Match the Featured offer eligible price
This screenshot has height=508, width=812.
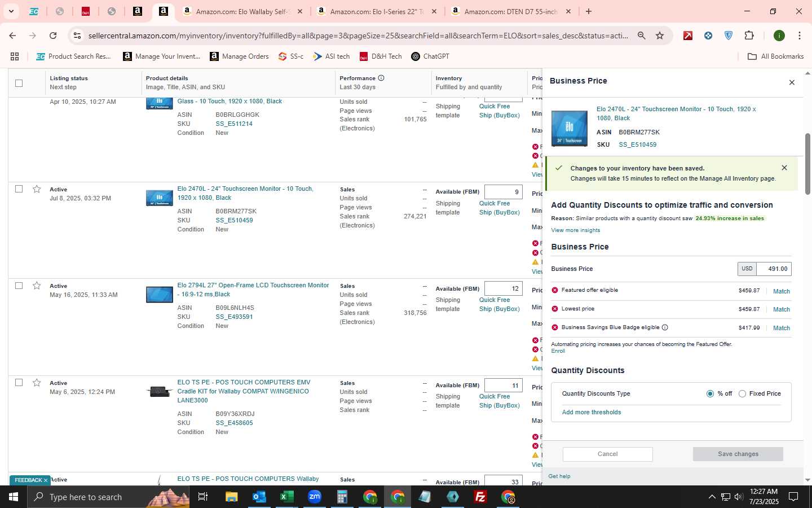pos(781,291)
